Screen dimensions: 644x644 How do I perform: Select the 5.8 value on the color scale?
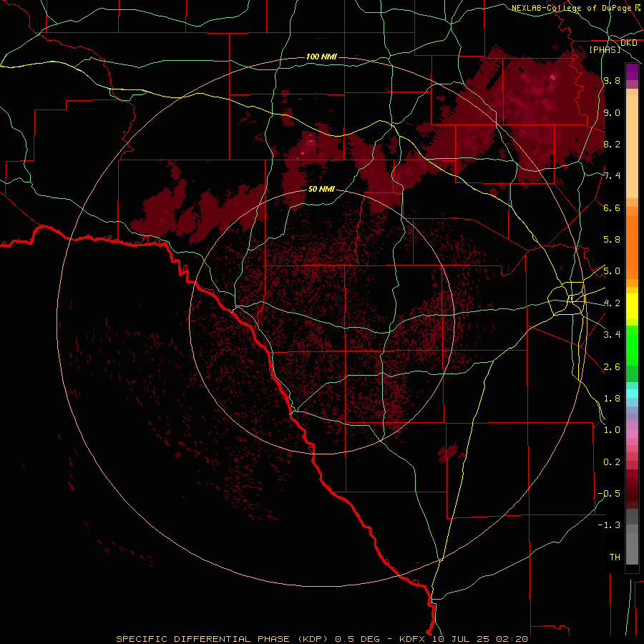(612, 240)
